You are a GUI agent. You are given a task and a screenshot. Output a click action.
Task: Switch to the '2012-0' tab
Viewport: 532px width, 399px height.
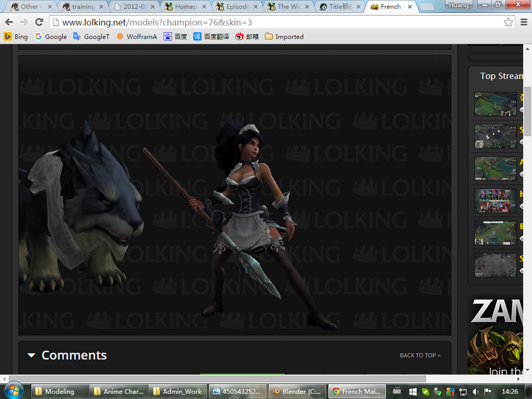point(135,6)
